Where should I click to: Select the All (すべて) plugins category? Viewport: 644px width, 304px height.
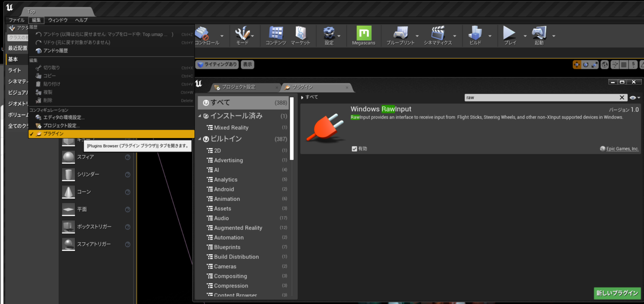tap(243, 103)
